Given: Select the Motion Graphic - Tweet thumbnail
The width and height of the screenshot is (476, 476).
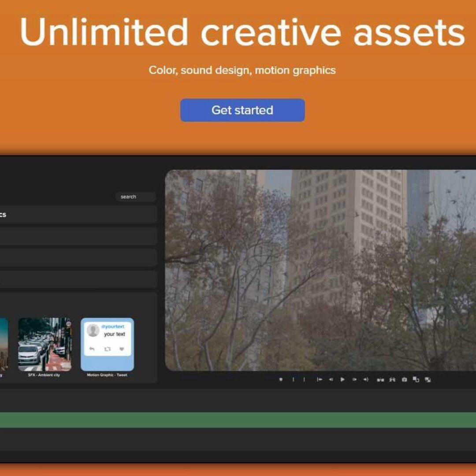Looking at the screenshot, I should tap(107, 344).
